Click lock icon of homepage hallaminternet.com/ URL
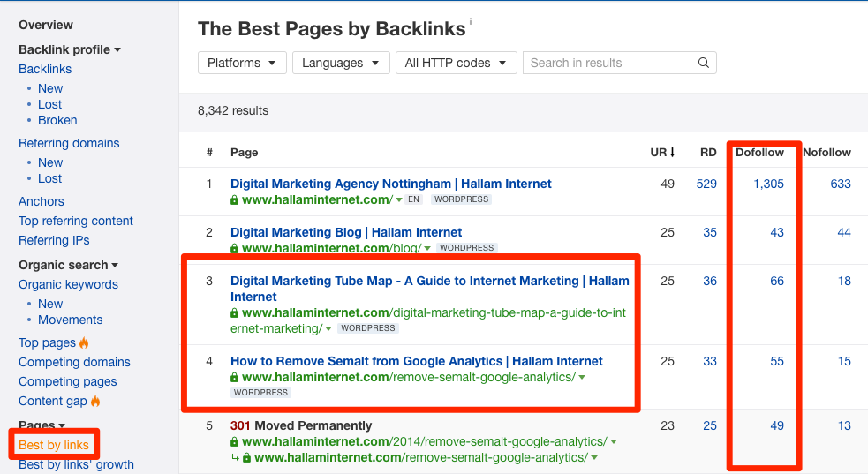This screenshot has height=474, width=868. click(x=235, y=200)
